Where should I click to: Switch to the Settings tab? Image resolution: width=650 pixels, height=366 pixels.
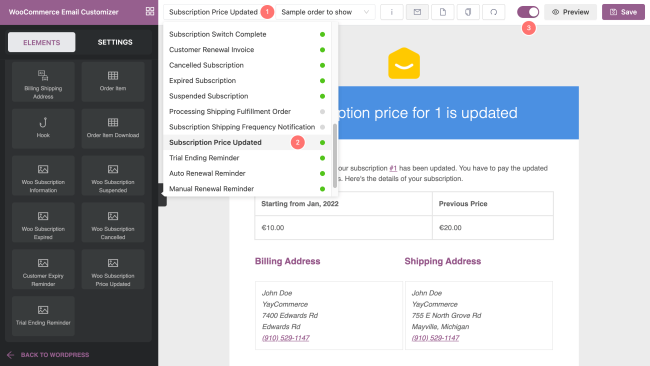click(x=115, y=42)
